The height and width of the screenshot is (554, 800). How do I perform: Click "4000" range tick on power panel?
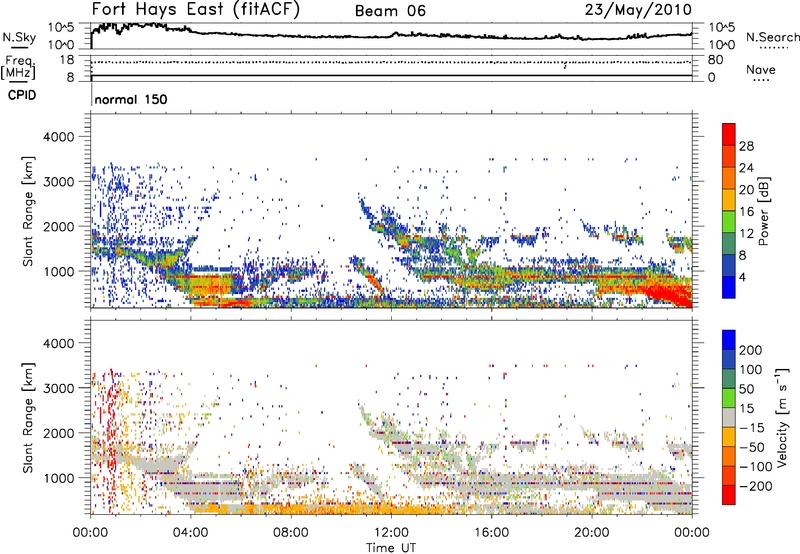click(58, 137)
